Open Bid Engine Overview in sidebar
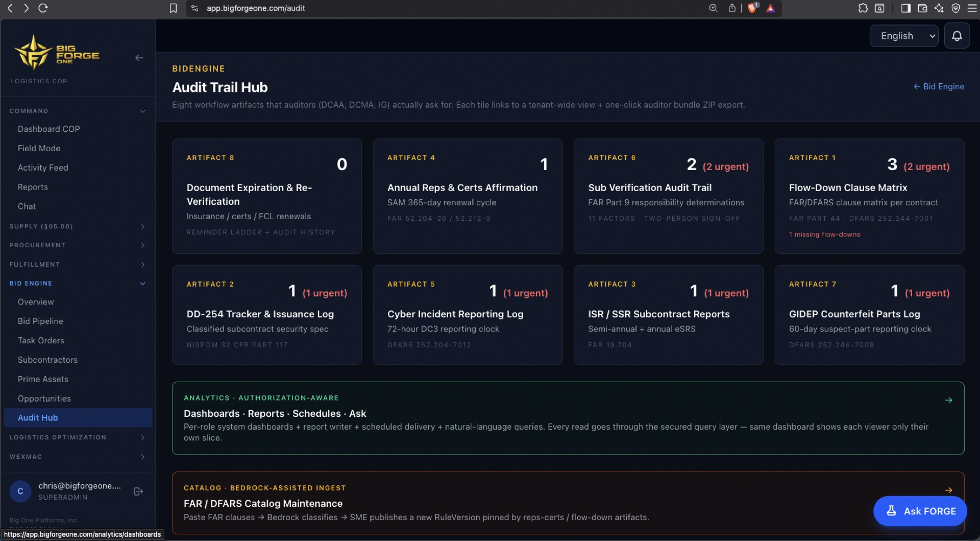The height and width of the screenshot is (541, 980). (x=78, y=302)
